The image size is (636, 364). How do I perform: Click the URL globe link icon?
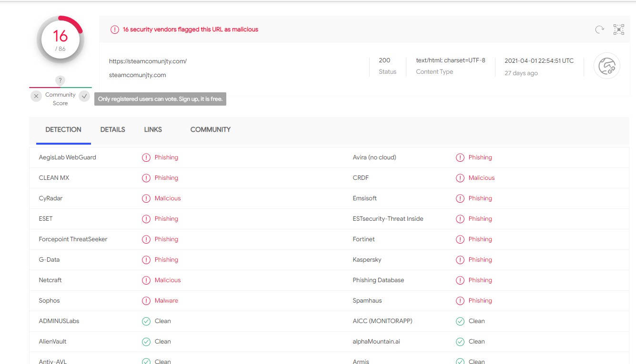(606, 66)
